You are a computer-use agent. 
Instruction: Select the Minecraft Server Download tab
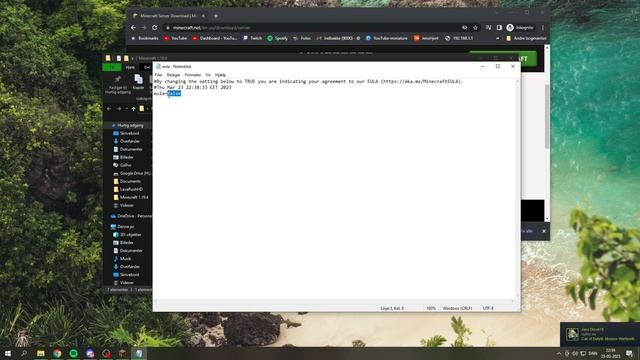tap(168, 16)
